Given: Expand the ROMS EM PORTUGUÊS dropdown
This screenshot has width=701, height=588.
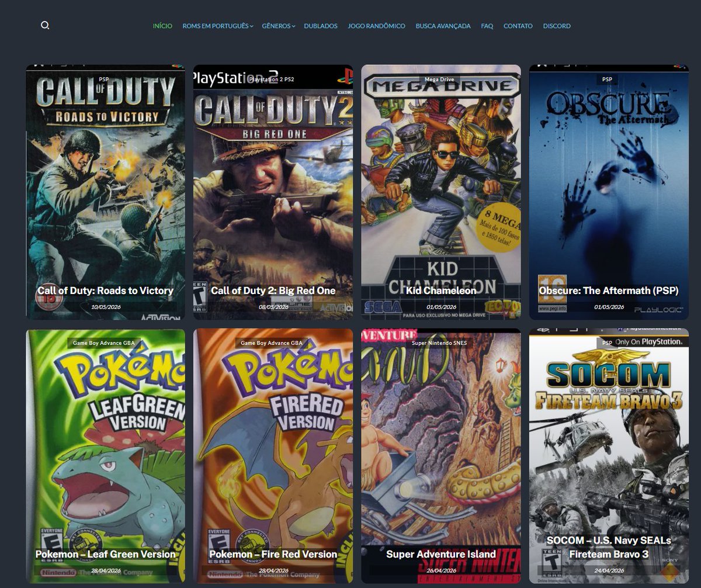Looking at the screenshot, I should [217, 26].
